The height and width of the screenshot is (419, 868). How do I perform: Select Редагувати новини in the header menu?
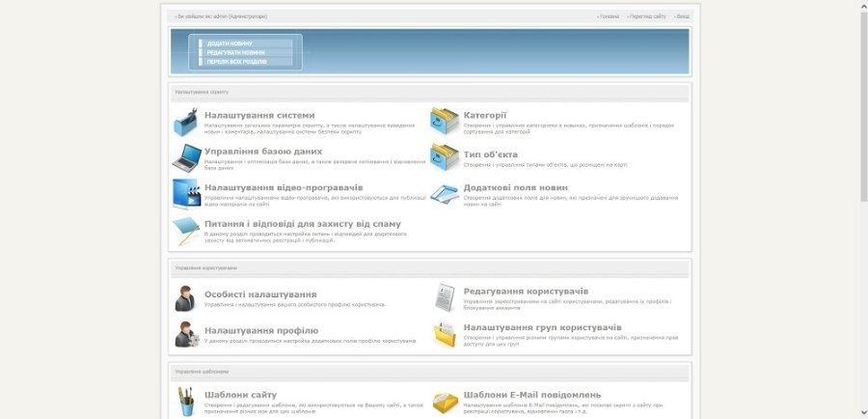point(230,52)
